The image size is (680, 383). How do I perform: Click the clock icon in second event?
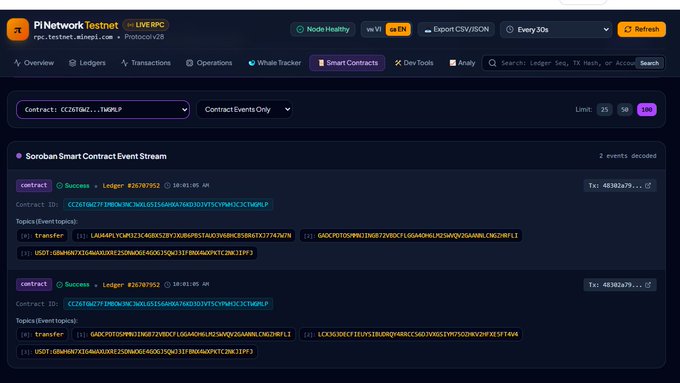(x=167, y=285)
